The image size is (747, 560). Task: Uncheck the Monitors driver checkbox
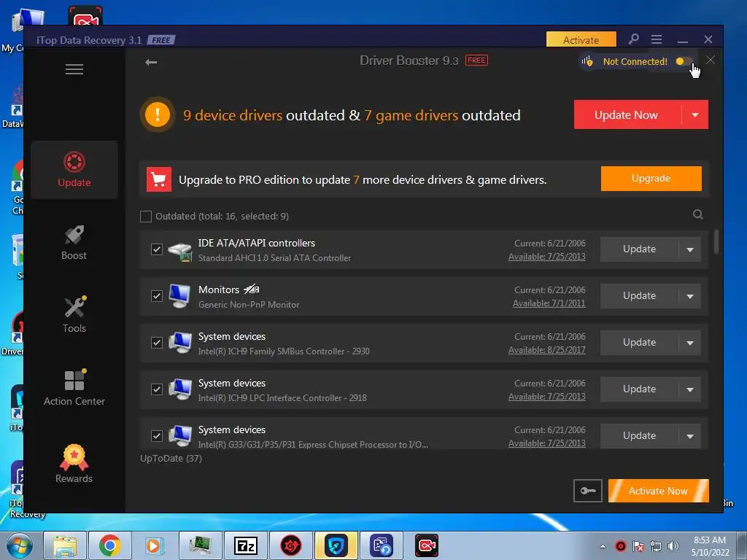pyautogui.click(x=157, y=296)
